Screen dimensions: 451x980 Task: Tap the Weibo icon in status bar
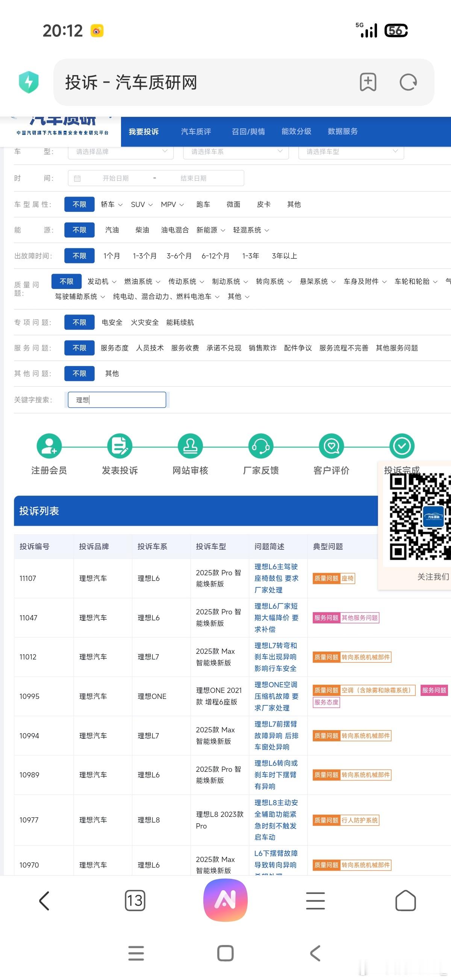pos(97,30)
